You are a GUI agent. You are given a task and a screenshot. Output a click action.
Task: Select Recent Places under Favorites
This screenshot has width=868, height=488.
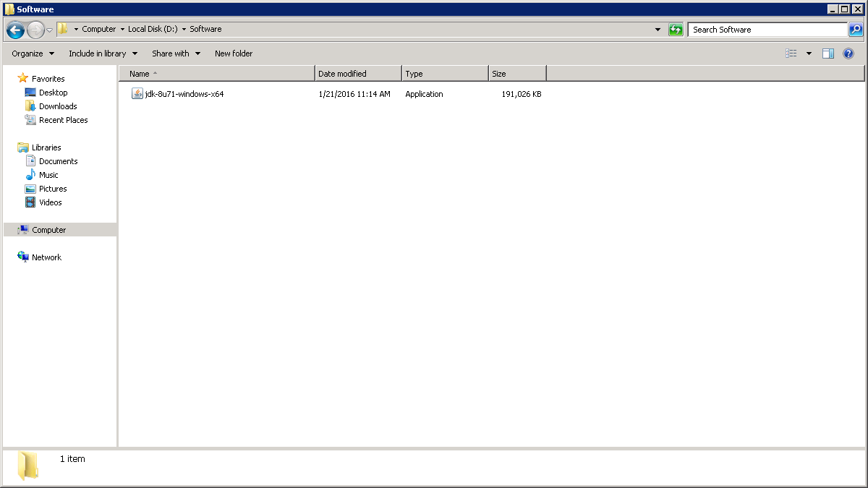pos(64,120)
